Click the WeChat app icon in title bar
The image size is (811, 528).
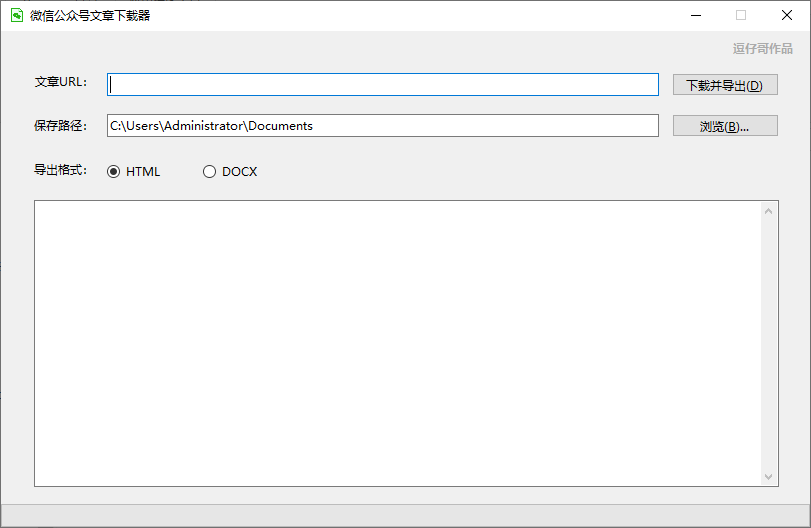tap(17, 15)
